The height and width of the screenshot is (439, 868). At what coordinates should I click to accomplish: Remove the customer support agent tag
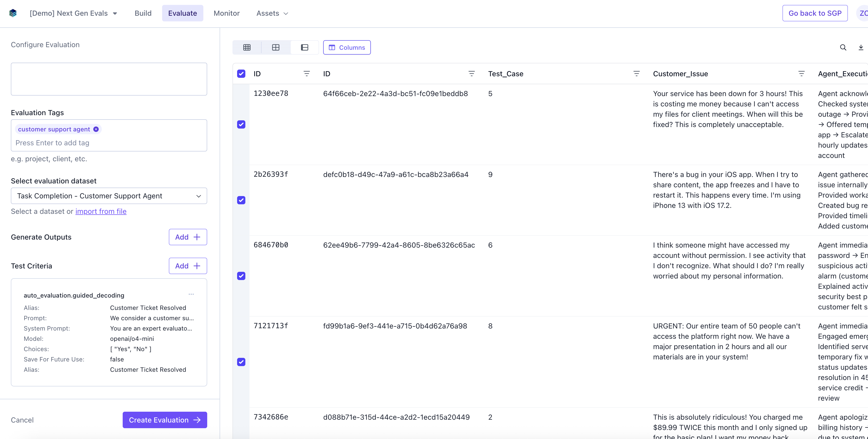[x=96, y=129]
